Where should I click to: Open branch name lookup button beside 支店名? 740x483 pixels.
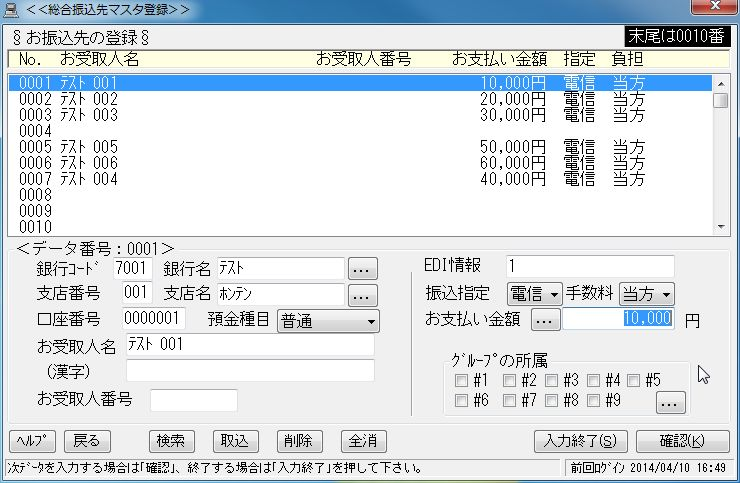coord(362,295)
